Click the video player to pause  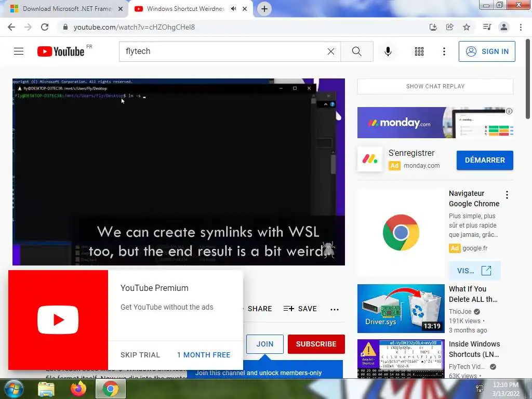click(x=179, y=171)
